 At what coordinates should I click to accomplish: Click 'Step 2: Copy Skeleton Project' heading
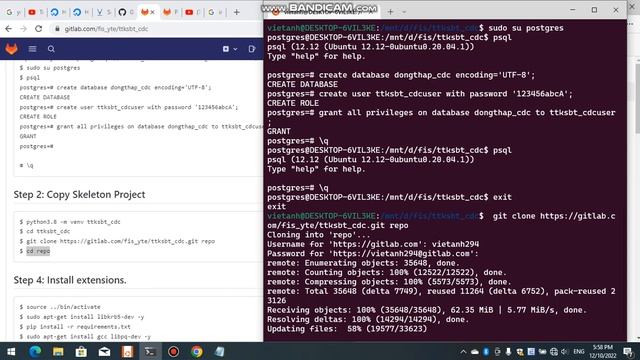(x=79, y=195)
